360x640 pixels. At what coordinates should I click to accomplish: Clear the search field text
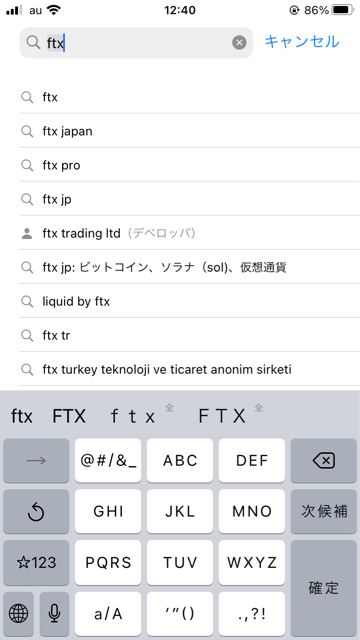239,42
